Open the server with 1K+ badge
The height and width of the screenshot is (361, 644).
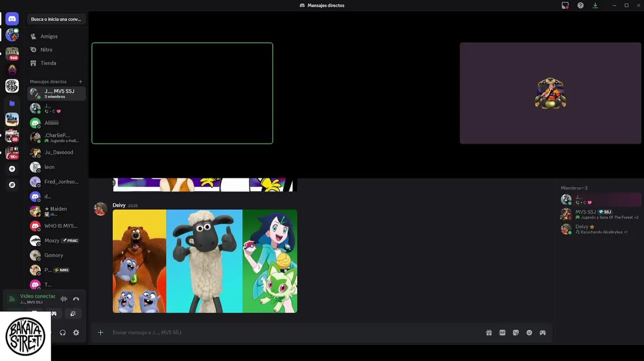tap(12, 152)
